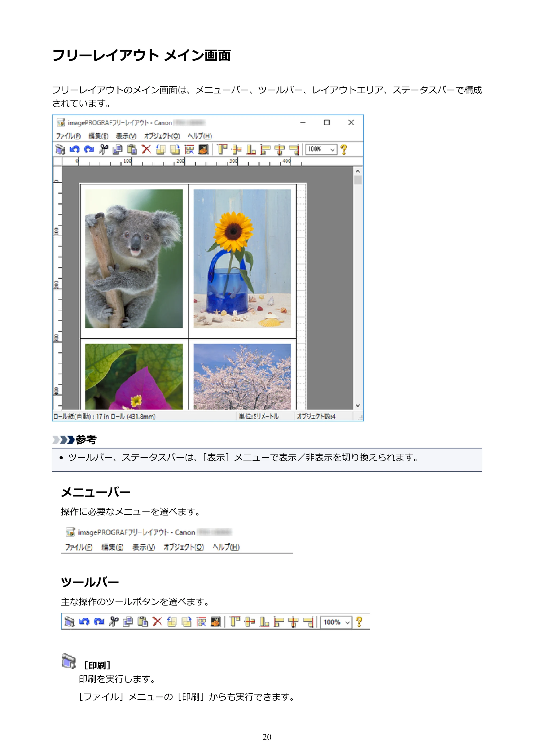Click Align Vertical Center icon in main window
Image resolution: width=534 pixels, height=756 pixels.
tap(236, 149)
